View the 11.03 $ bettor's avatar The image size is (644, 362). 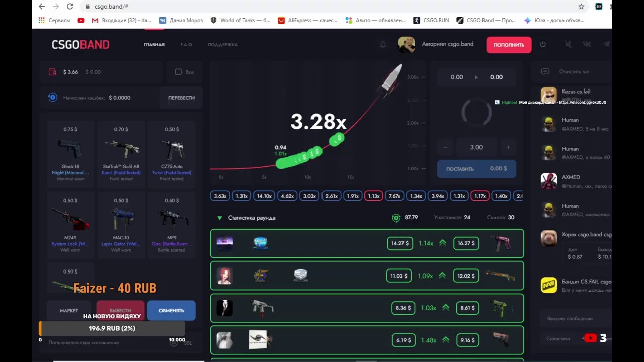coord(224,276)
